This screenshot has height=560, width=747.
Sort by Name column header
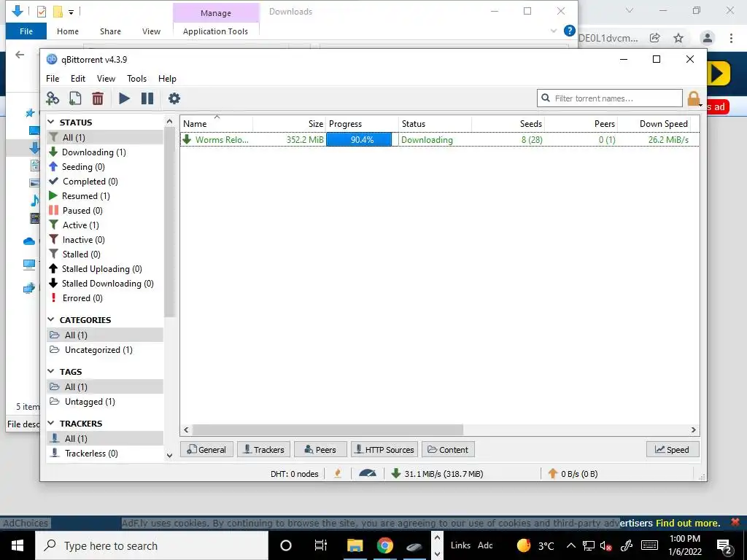(x=217, y=124)
